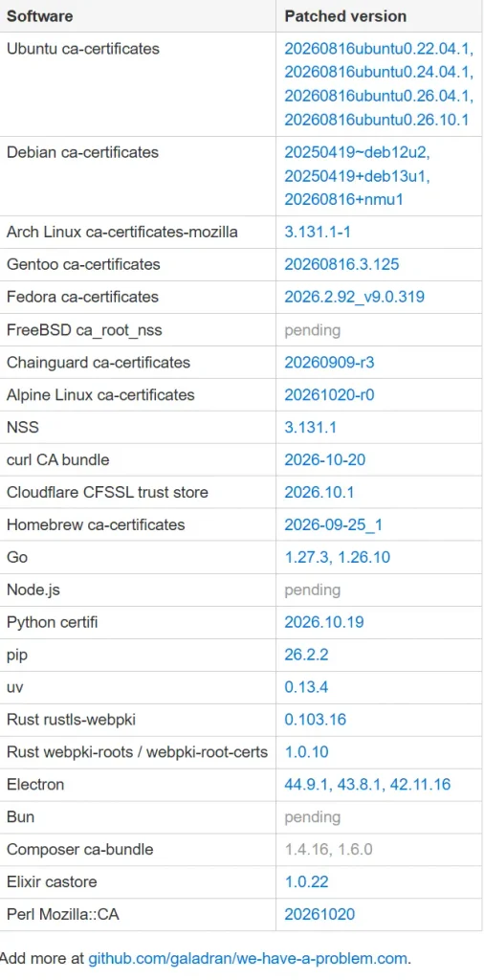Select the Python certifi label
The height and width of the screenshot is (980, 484).
coord(52,622)
